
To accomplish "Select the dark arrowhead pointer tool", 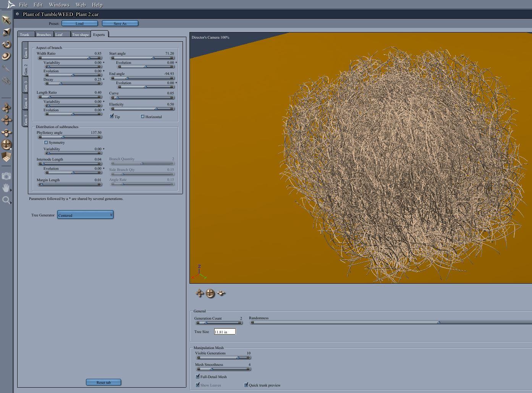I will (x=6, y=32).
